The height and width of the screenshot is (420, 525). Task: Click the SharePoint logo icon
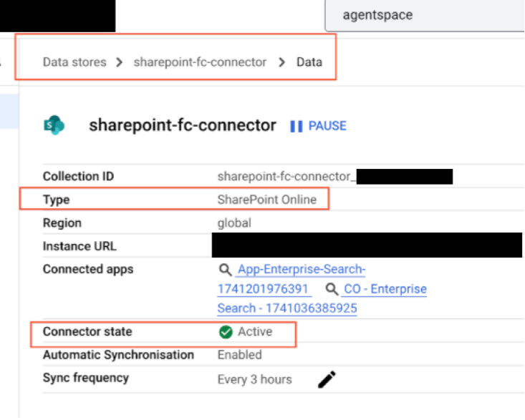[54, 126]
